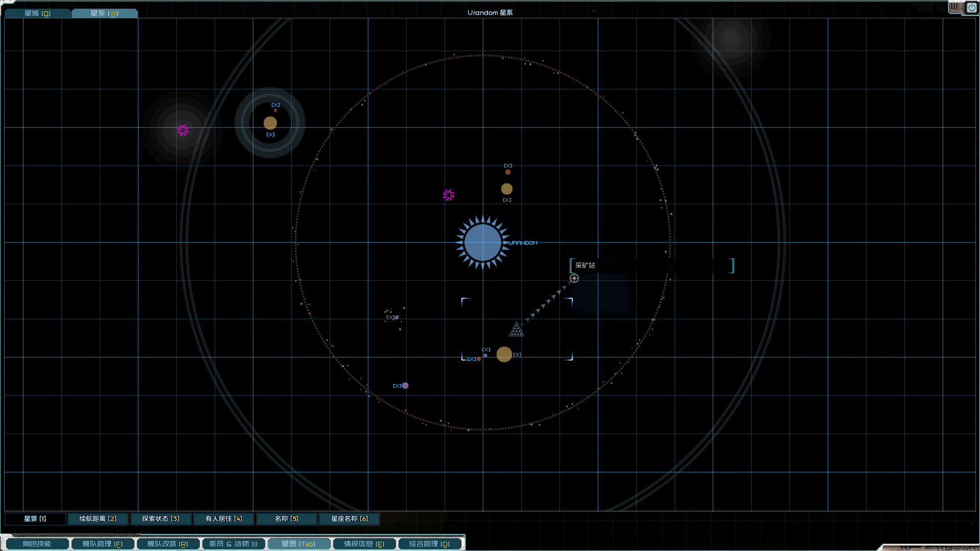Select the ringed tan planet at upper left
This screenshot has height=551, width=980.
(270, 123)
